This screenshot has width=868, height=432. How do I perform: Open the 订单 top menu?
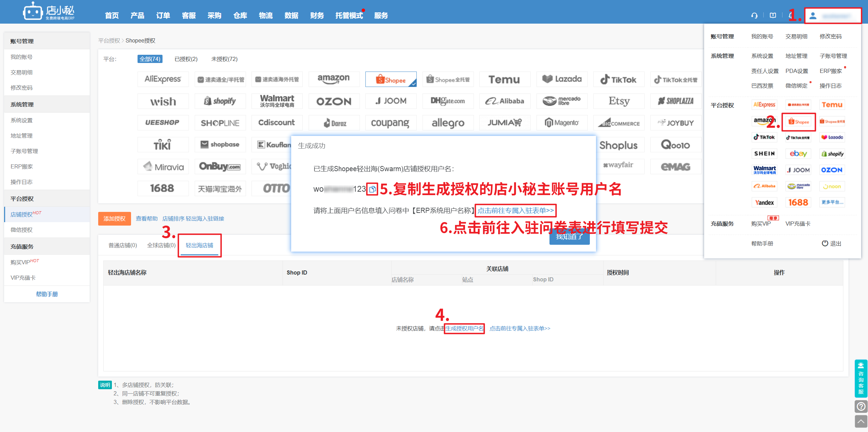tap(163, 15)
